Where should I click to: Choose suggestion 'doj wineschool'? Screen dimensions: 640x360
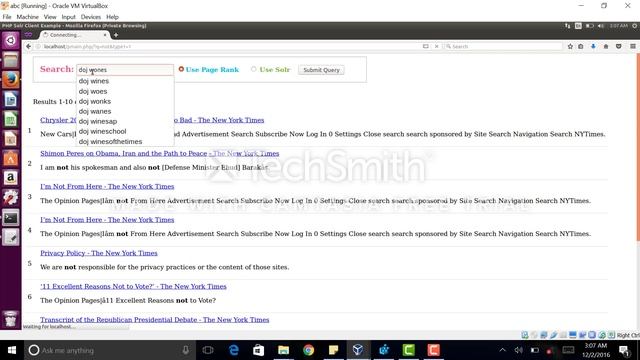click(125, 131)
